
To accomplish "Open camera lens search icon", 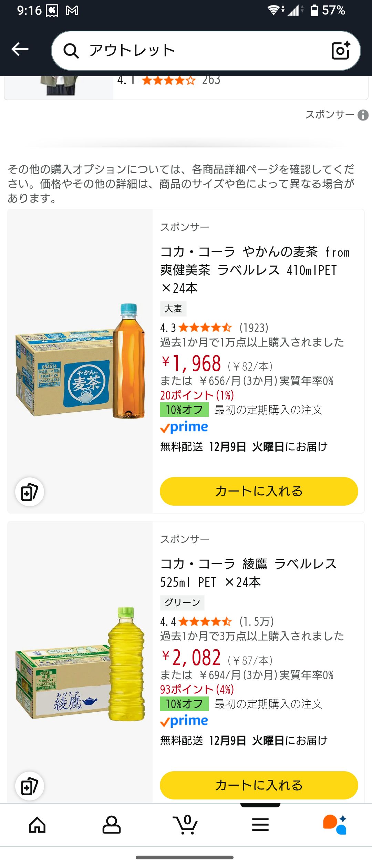I will (x=340, y=51).
